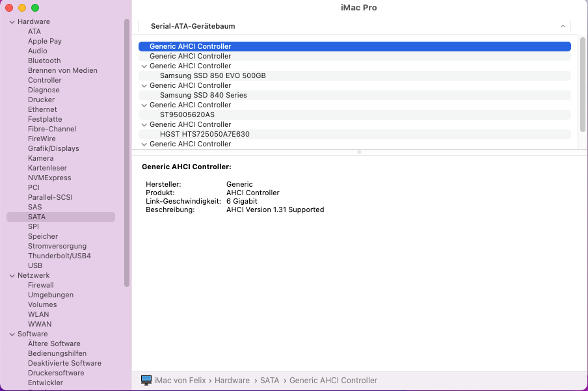Select Controller in the sidebar

pyautogui.click(x=45, y=80)
